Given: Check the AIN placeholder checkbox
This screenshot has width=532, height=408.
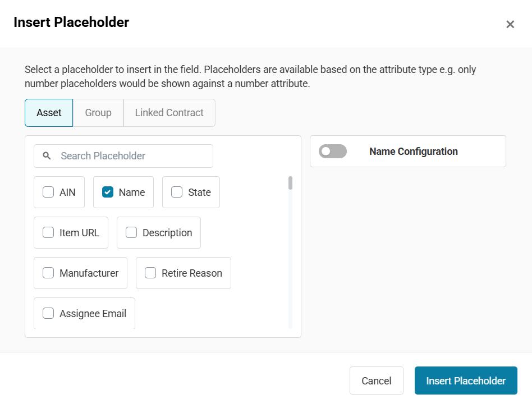Looking at the screenshot, I should click(x=49, y=192).
